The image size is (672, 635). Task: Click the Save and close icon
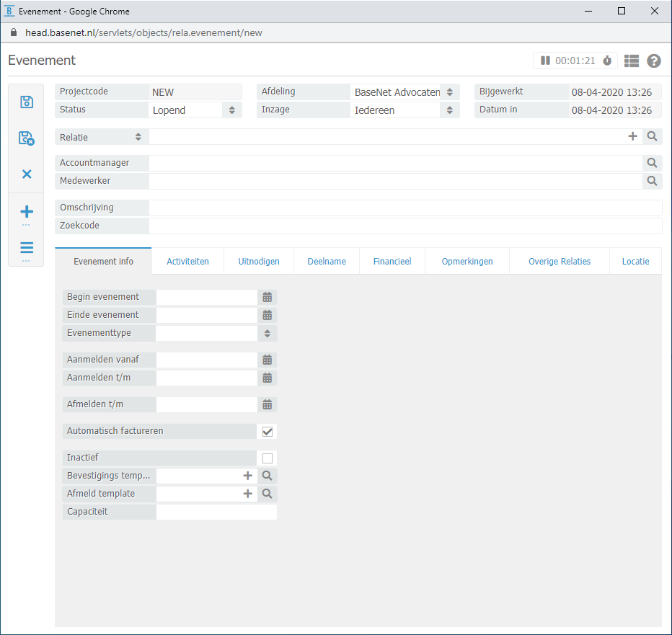(x=27, y=138)
